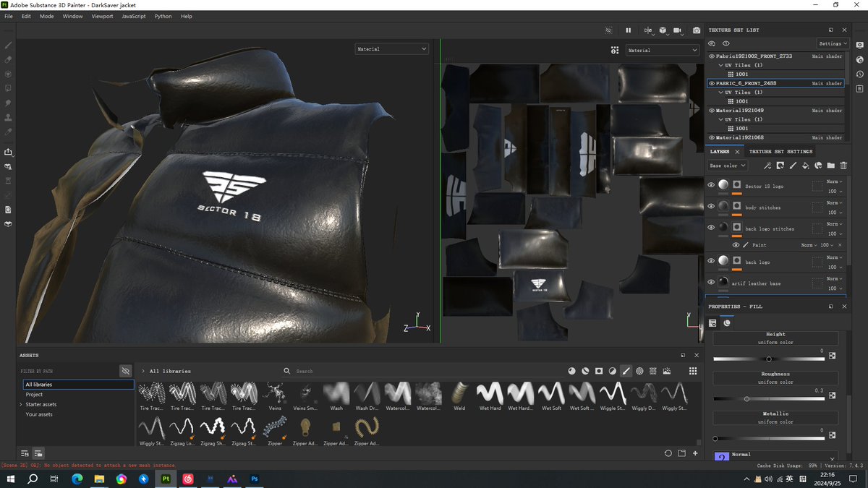Select the Wet Hard brush thumbnail
Image resolution: width=868 pixels, height=488 pixels.
click(490, 397)
